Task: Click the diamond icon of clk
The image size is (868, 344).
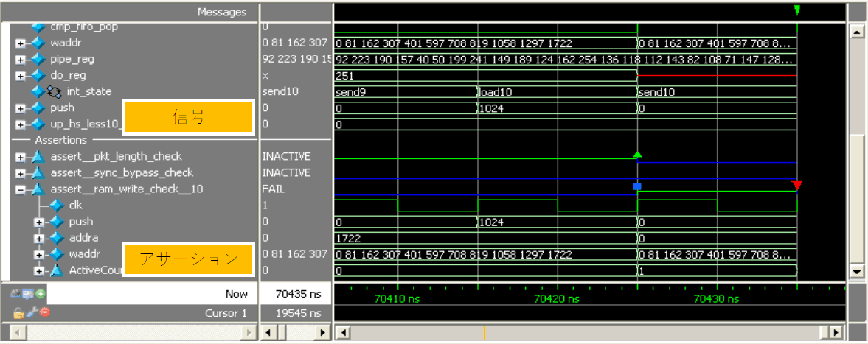Action: click(57, 206)
